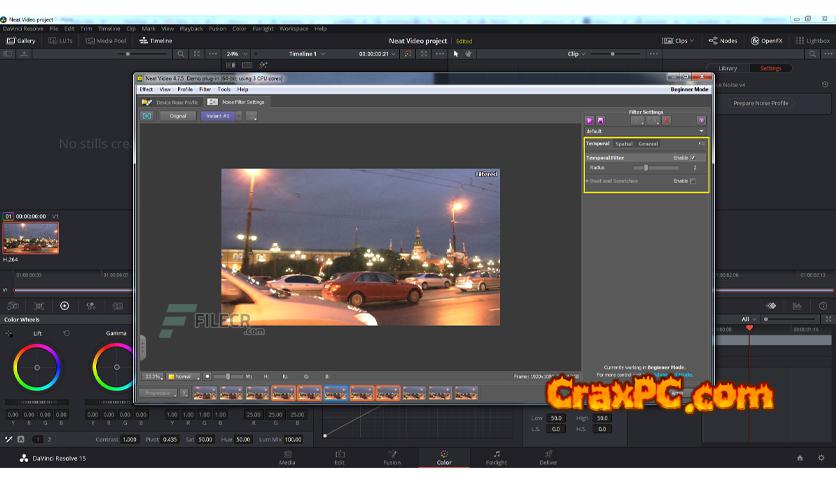Viewport: 836px width, 484px height.
Task: Click the Original preview button
Action: (177, 116)
